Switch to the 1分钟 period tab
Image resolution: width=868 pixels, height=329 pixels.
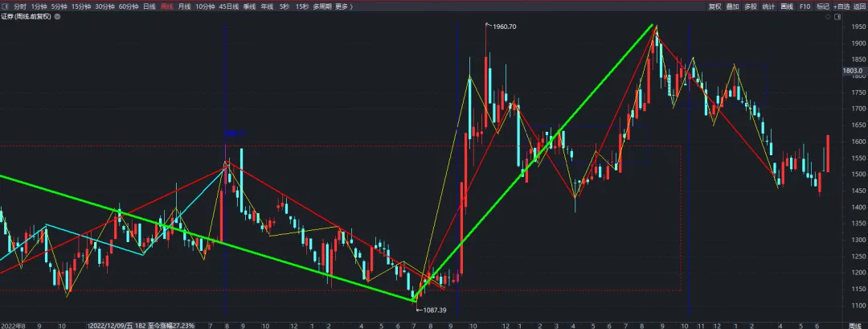pyautogui.click(x=39, y=6)
